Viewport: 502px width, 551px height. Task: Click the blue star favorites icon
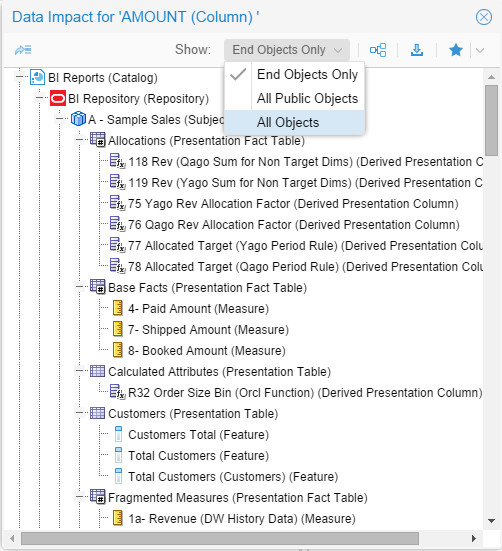click(x=456, y=50)
